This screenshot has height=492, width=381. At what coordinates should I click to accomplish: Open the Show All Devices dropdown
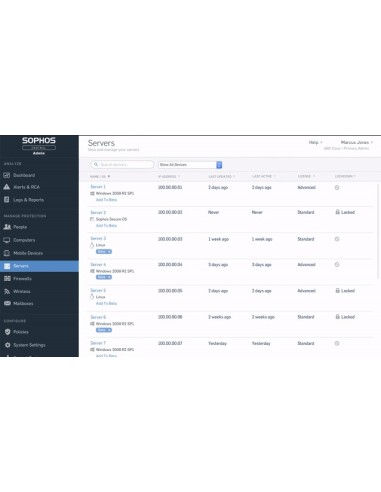tap(190, 165)
